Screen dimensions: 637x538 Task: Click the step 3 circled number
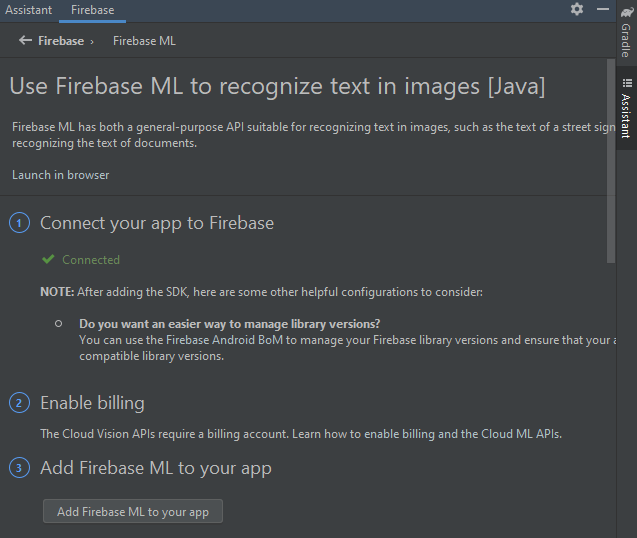pos(19,468)
